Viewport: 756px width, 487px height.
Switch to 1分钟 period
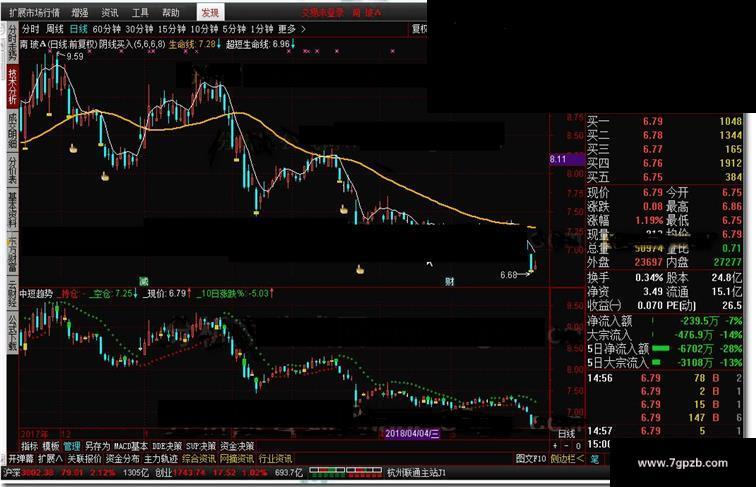[262, 29]
